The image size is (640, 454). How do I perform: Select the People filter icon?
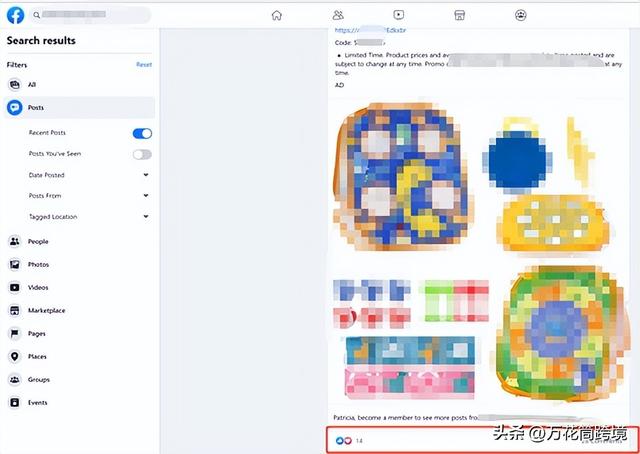(15, 241)
